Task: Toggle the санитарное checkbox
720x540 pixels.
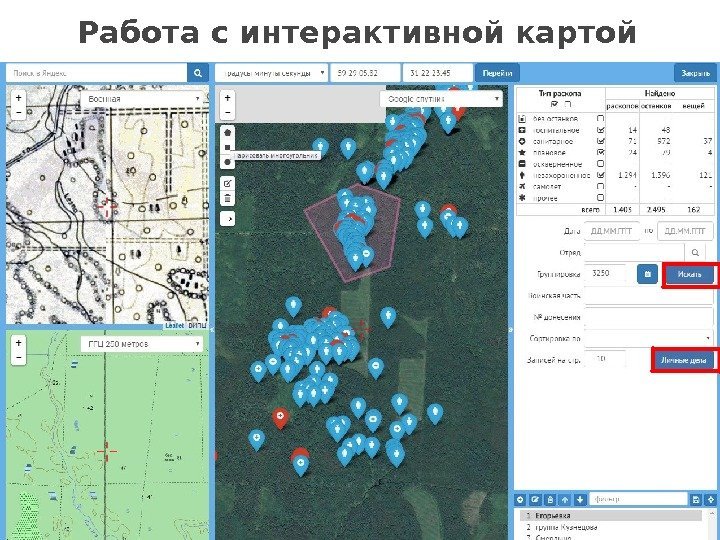Action: [x=600, y=141]
